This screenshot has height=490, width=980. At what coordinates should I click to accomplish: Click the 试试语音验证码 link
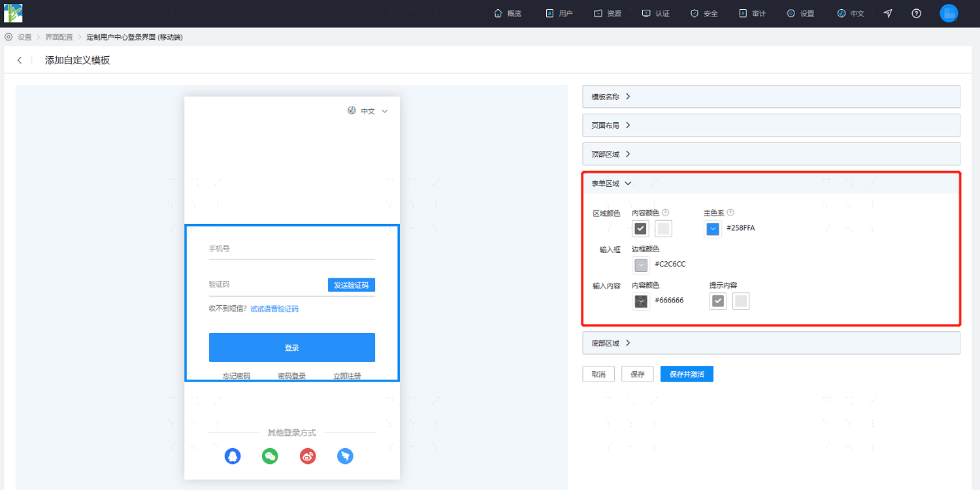point(274,309)
